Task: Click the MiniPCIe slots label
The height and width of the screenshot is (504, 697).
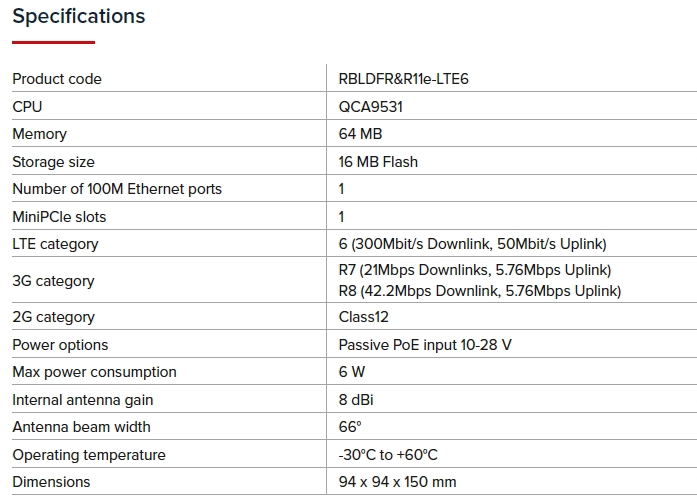Action: pos(59,217)
